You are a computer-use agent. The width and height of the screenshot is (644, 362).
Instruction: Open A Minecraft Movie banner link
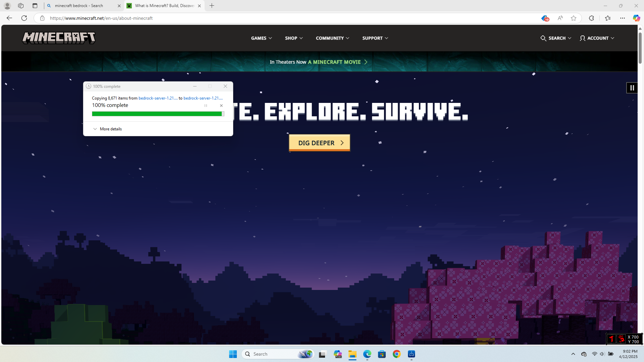(x=319, y=62)
